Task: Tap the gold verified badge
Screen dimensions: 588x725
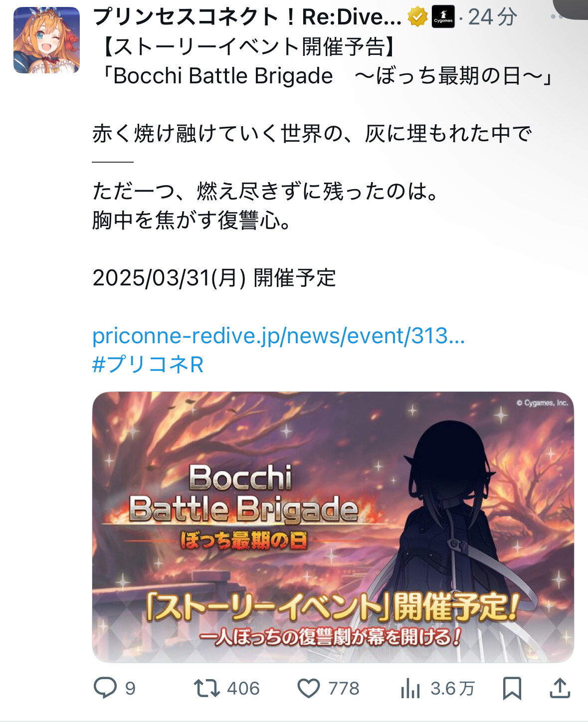Action: [x=417, y=17]
